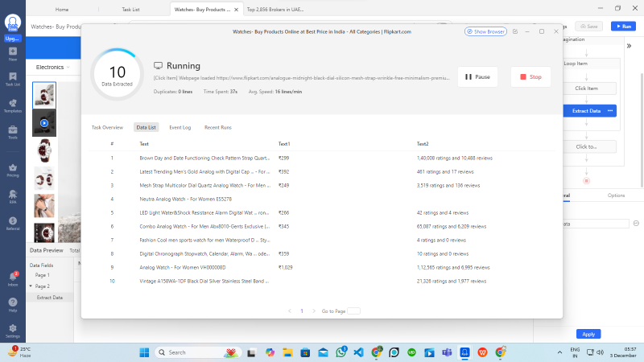
Task: Stop the running extraction task
Action: click(530, 77)
